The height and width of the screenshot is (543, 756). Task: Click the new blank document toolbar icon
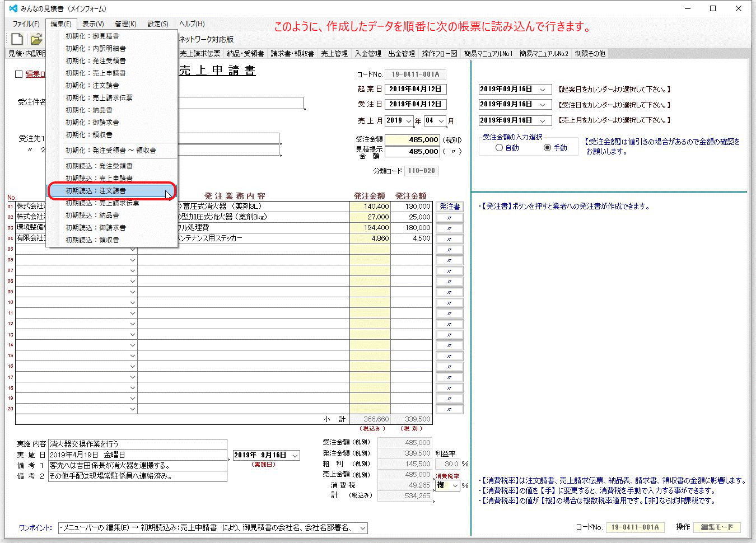17,39
